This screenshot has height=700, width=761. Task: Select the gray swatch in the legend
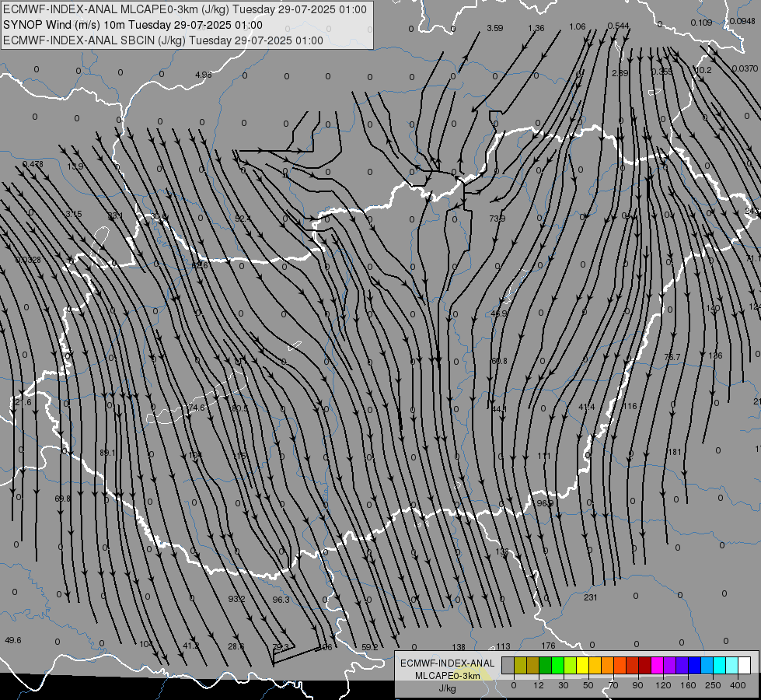click(x=508, y=665)
